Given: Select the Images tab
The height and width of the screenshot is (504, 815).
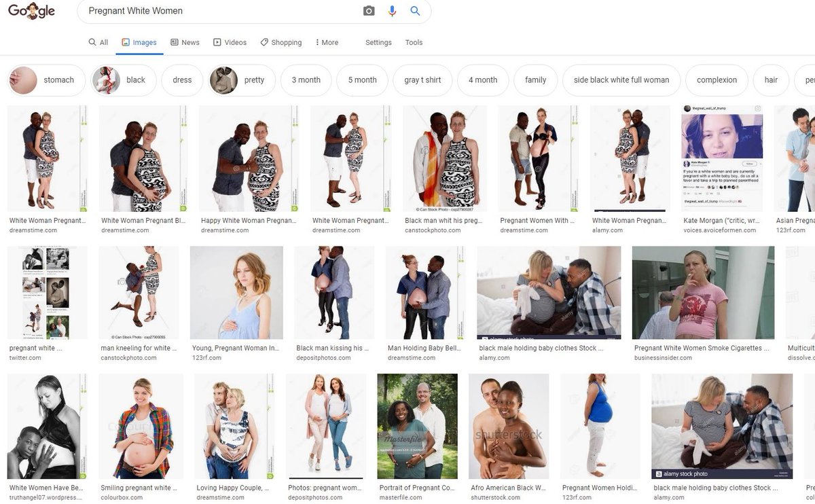Looking at the screenshot, I should 139,42.
